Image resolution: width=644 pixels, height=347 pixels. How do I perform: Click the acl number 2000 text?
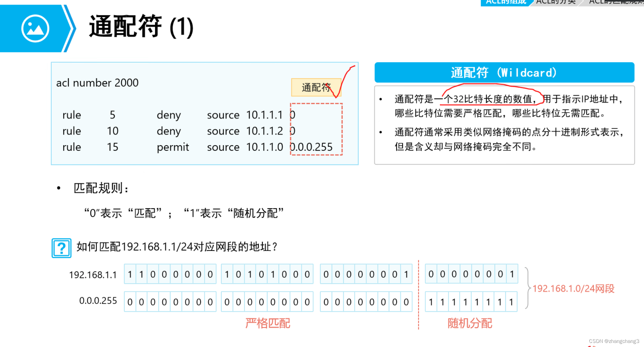97,83
